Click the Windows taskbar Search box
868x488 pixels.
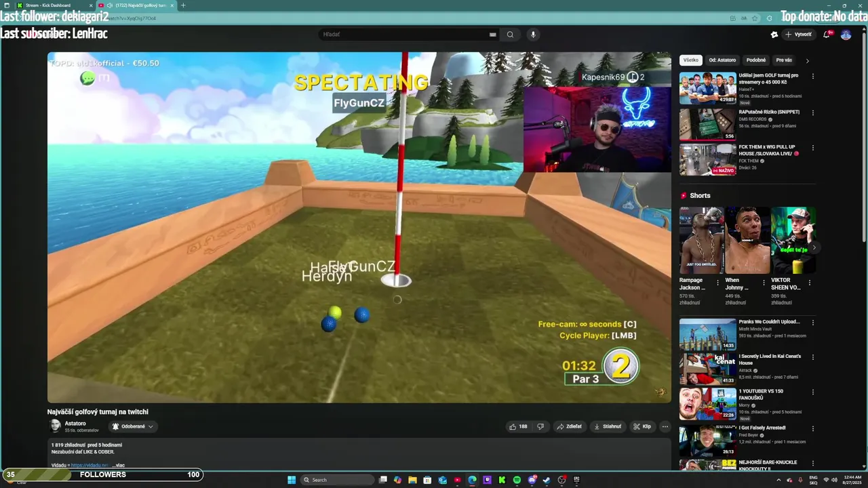pyautogui.click(x=337, y=480)
